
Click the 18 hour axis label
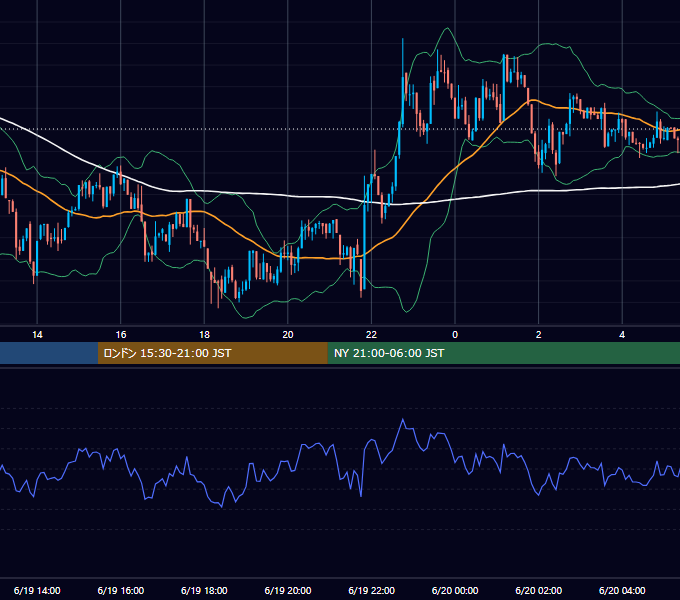pos(204,335)
